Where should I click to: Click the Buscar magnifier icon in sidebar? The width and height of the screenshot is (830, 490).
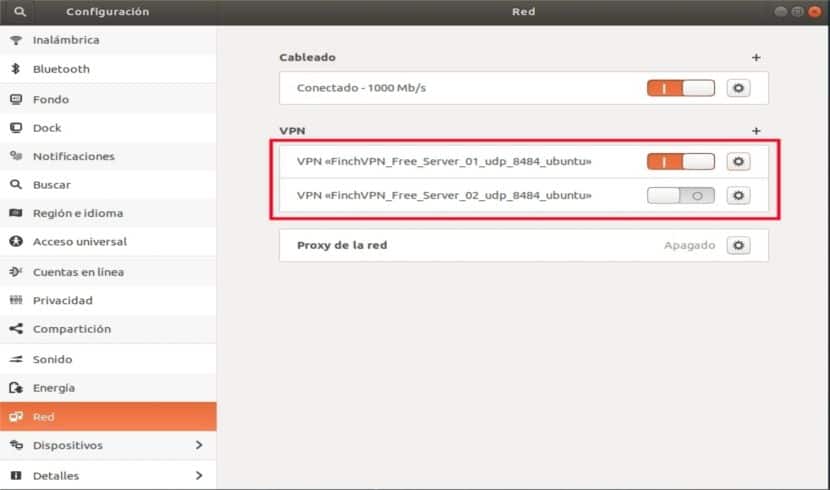(x=16, y=184)
